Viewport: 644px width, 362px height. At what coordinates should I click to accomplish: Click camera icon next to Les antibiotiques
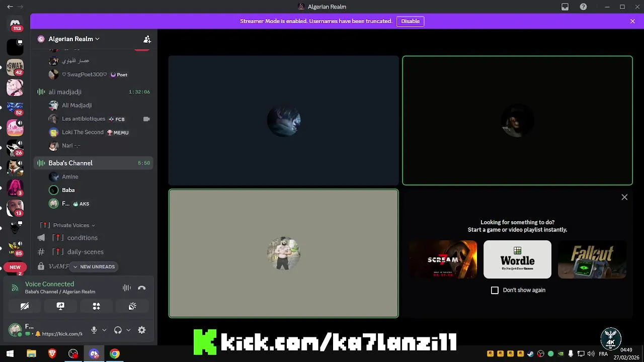click(146, 119)
